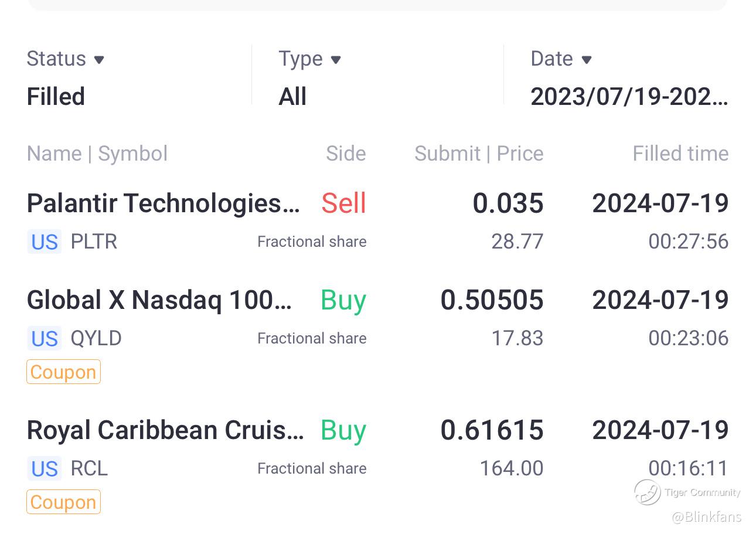Expand the Type filter dropdown arrow

[336, 60]
